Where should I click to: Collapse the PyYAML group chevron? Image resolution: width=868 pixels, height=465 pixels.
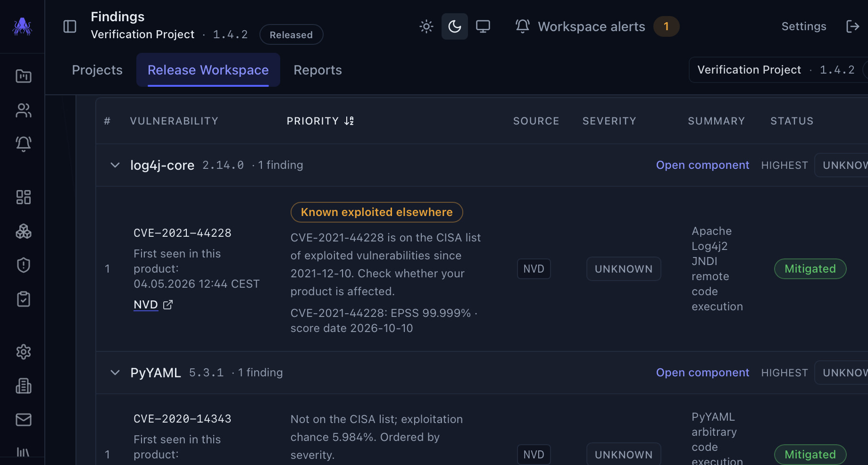[x=115, y=373]
